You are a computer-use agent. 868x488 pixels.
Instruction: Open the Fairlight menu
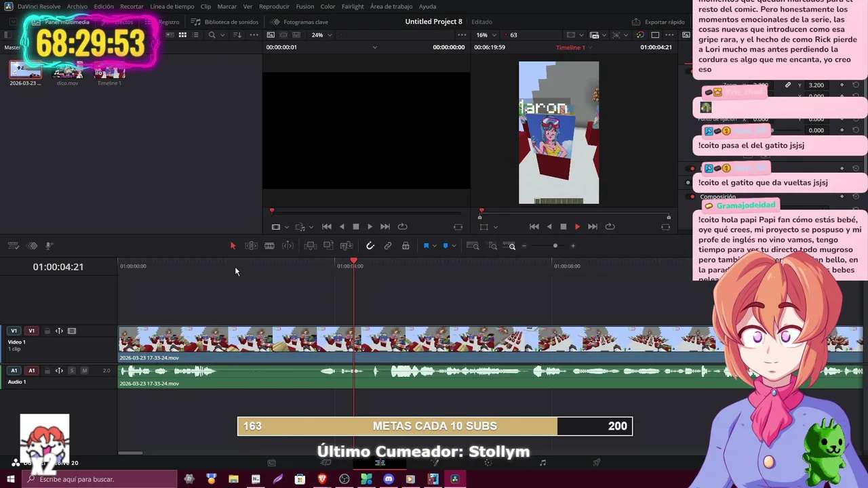coord(353,6)
